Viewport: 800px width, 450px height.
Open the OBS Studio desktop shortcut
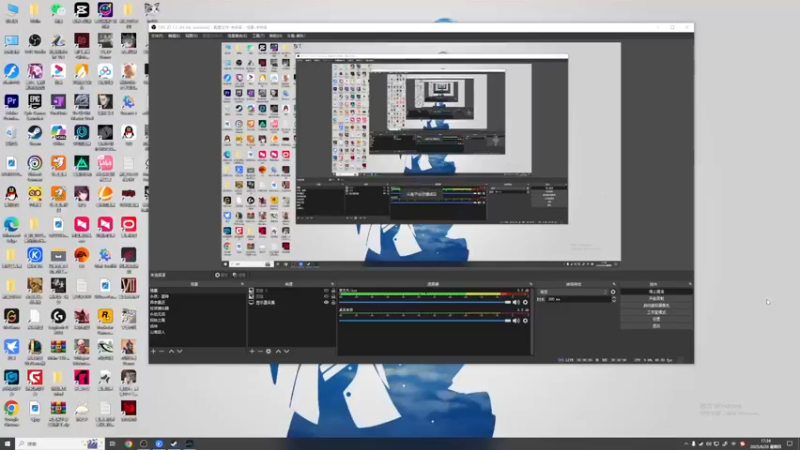click(x=35, y=43)
